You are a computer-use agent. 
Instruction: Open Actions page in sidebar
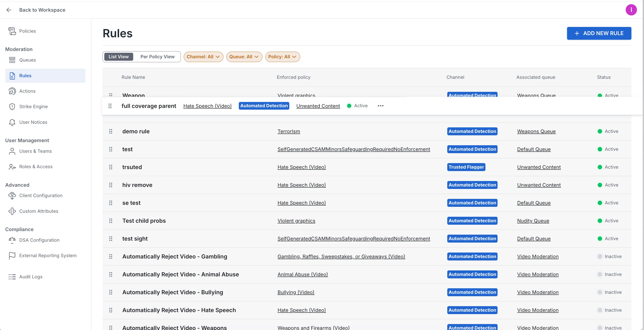point(27,91)
